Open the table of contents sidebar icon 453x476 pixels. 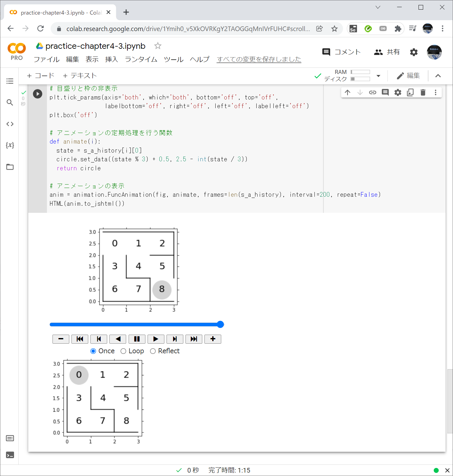(x=10, y=81)
